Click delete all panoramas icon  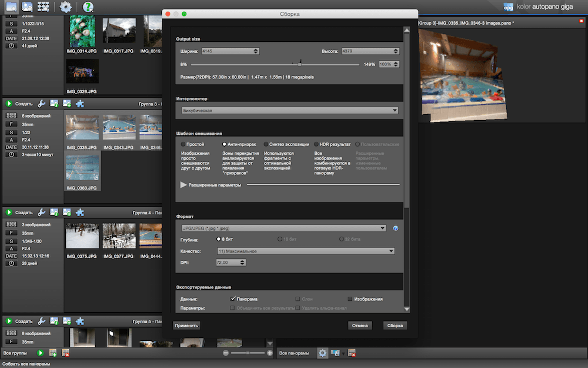352,353
